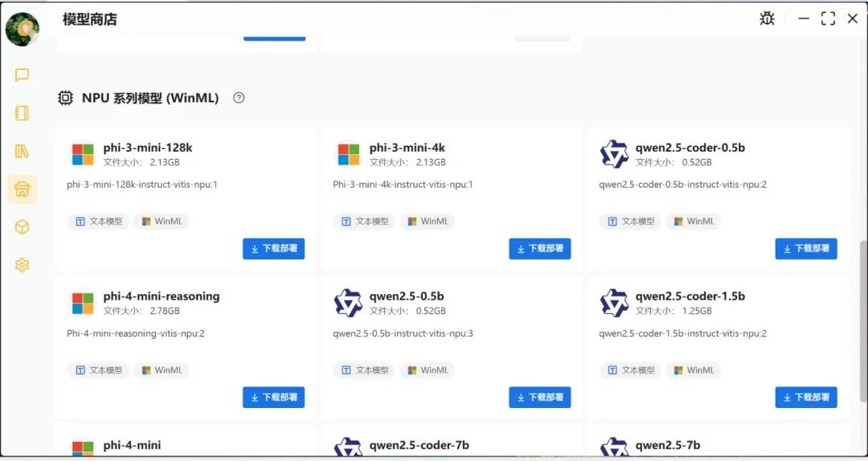Click the WinML tag on qwen2.5-0.5b card
This screenshot has width=868, height=461.
pyautogui.click(x=427, y=370)
